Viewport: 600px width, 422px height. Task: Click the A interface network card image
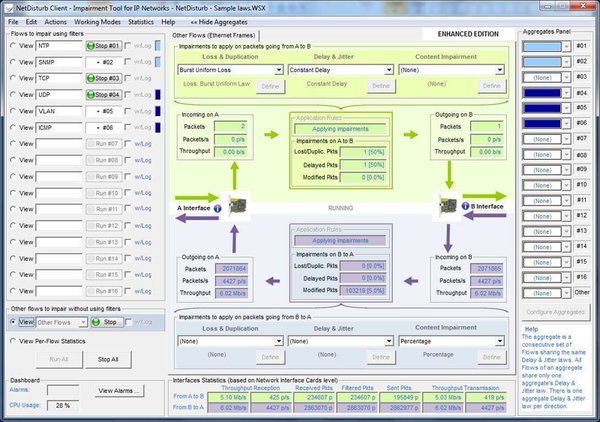point(237,206)
